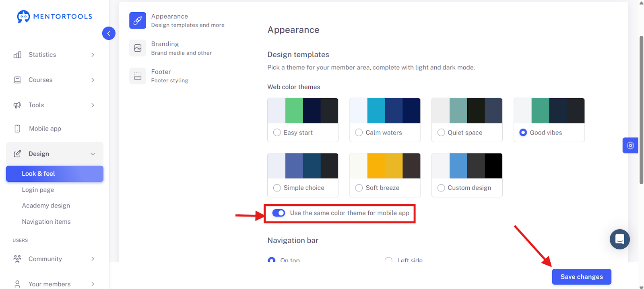Expand the Community menu chevron
Image resolution: width=644 pixels, height=289 pixels.
pyautogui.click(x=93, y=259)
